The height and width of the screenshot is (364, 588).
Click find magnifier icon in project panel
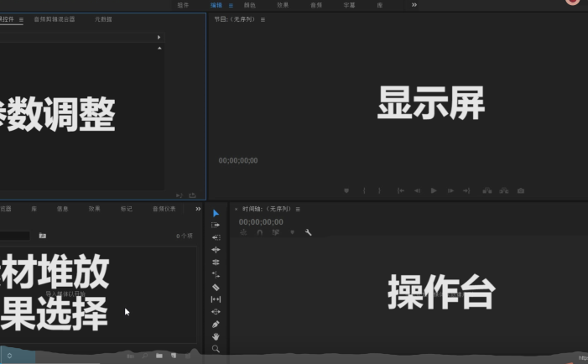tap(145, 356)
